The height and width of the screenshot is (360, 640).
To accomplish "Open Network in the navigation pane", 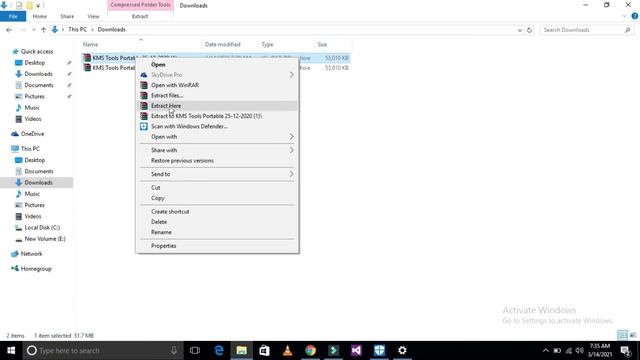I will click(x=31, y=254).
